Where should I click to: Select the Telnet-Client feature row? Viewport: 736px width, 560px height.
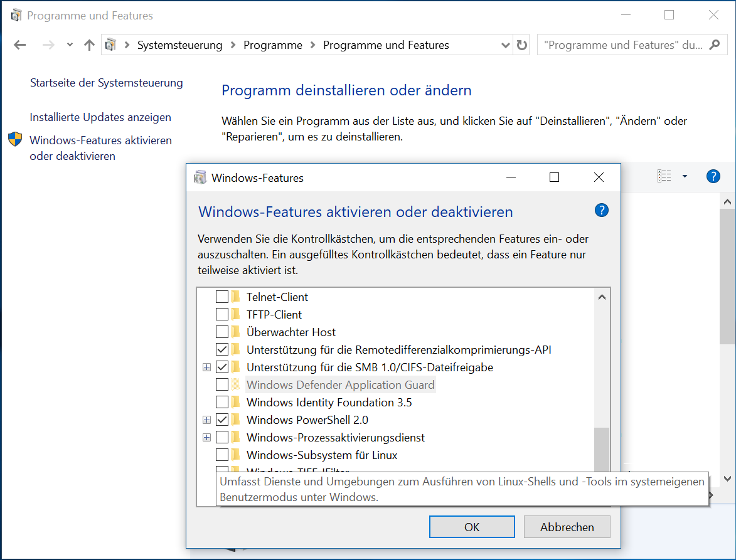(277, 297)
